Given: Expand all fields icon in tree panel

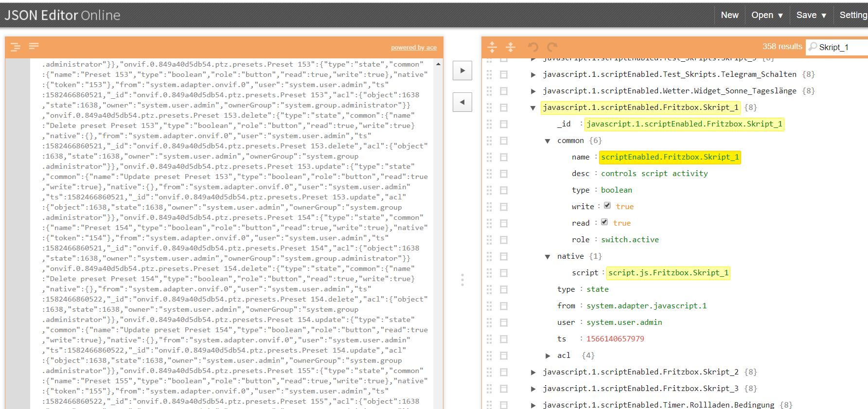Looking at the screenshot, I should tap(492, 47).
